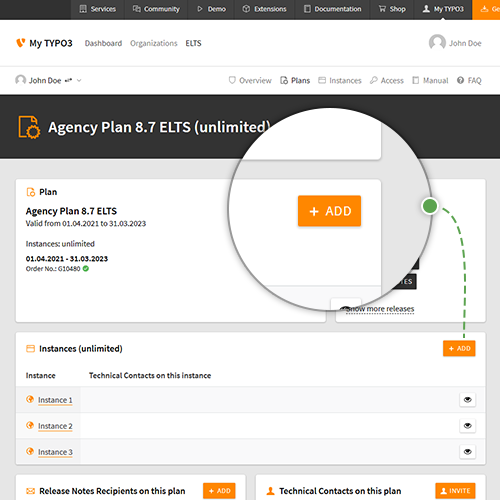Open the Instance 2 link
Screen dimensions: 500x500
pos(55,426)
